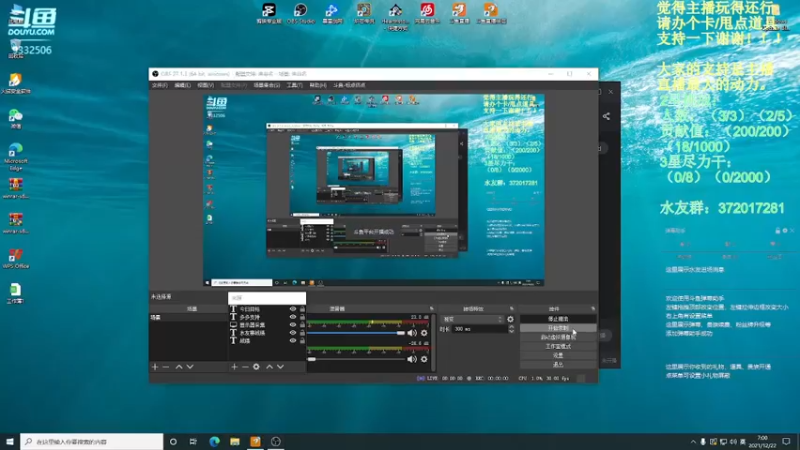This screenshot has height=450, width=800.
Task: Open the spreadsheet file icon on desktop
Action: 15,293
